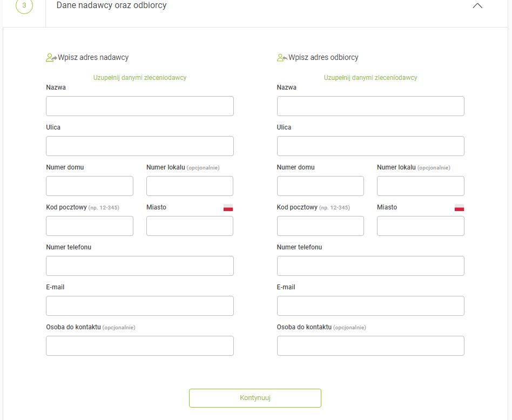Collapse the Dane nadawcy oraz odbiorcy section

coord(477,6)
